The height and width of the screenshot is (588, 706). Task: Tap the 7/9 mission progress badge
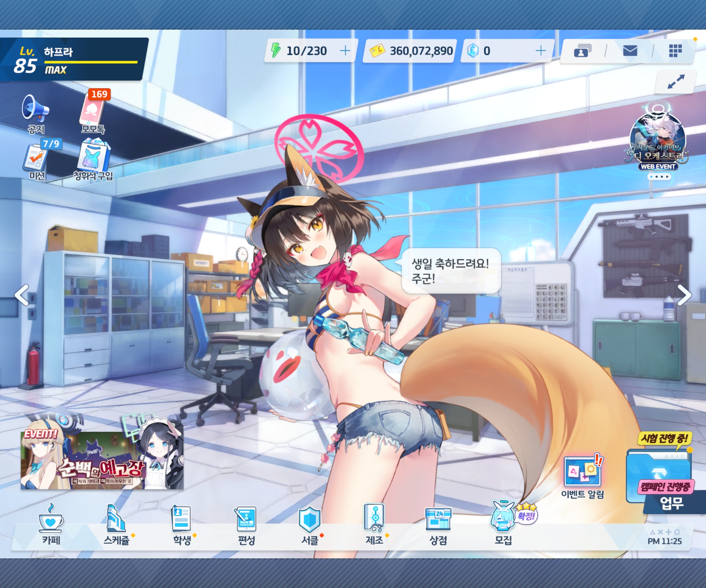[x=51, y=144]
